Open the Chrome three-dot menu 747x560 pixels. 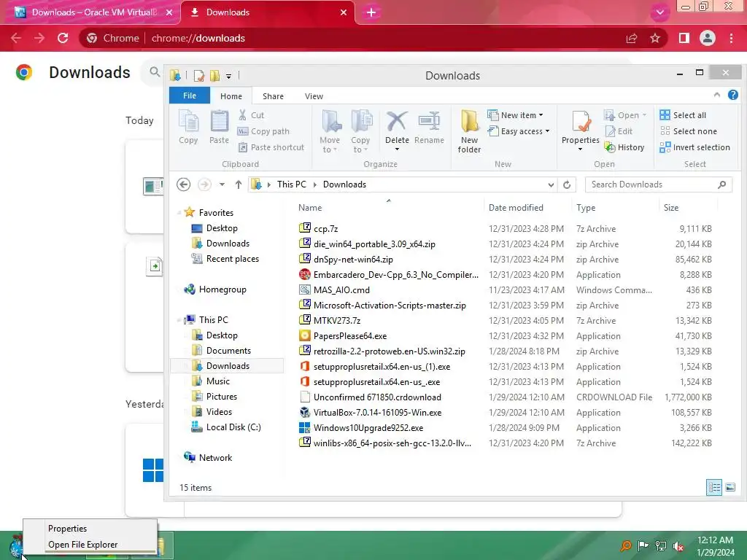pos(731,38)
